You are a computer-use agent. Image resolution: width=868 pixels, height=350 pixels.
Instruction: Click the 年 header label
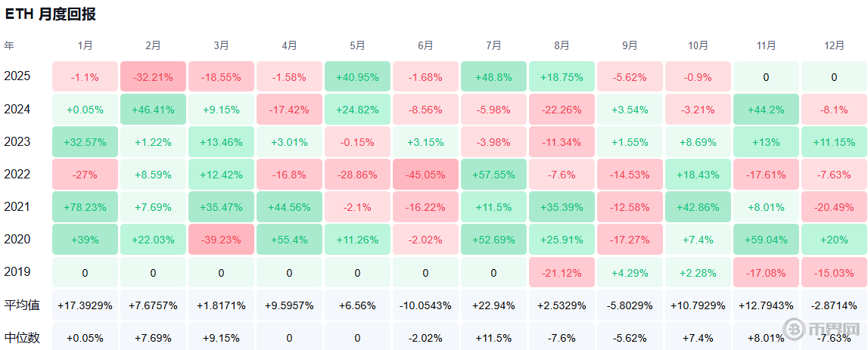(9, 45)
